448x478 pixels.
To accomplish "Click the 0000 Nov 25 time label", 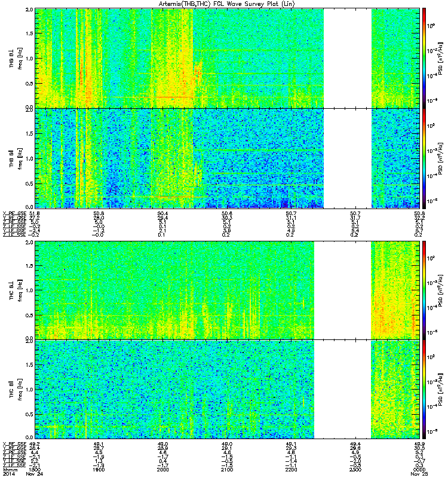I will click(419, 471).
